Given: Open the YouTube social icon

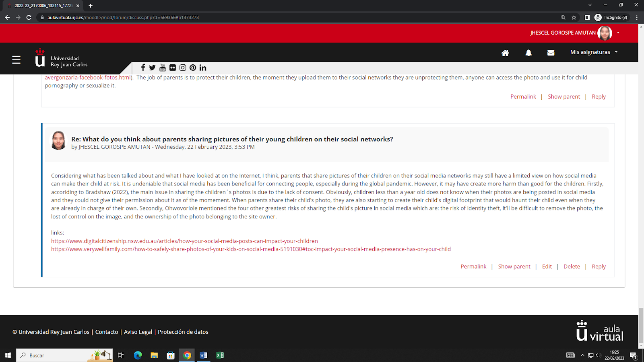Looking at the screenshot, I should coord(163,68).
